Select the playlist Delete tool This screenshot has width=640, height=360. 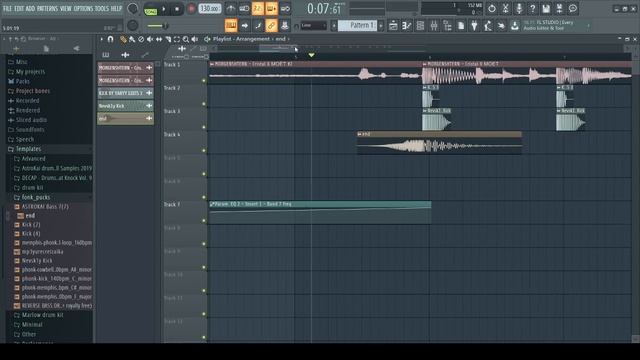pyautogui.click(x=141, y=39)
